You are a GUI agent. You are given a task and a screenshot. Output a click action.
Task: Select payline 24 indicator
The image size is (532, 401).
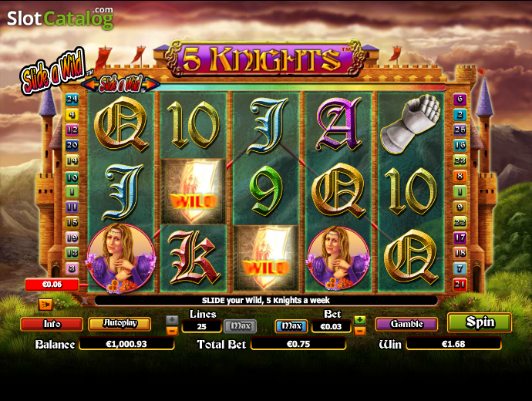(x=72, y=99)
